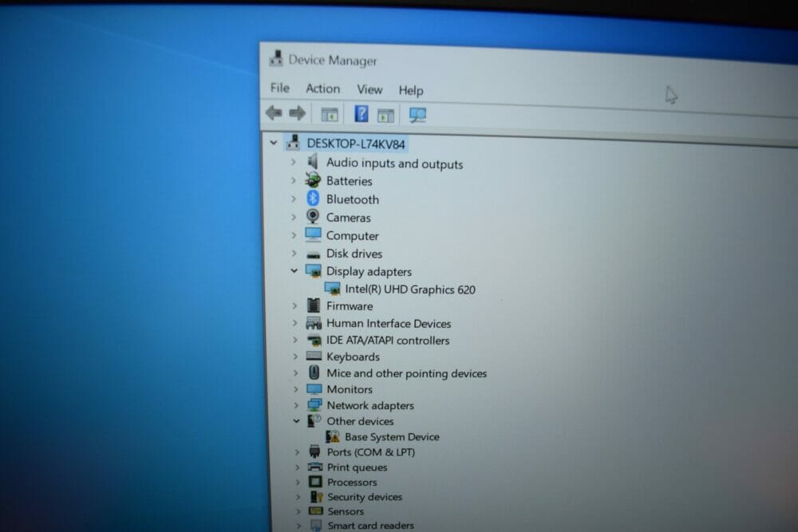Expand the Batteries category arrow
798x532 pixels.
[293, 180]
